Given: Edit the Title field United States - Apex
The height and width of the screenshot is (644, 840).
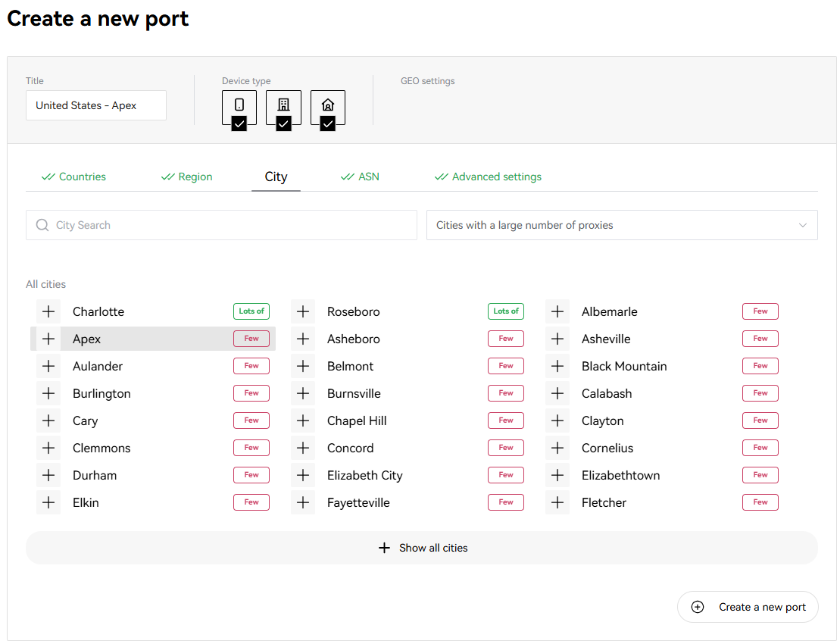Looking at the screenshot, I should [96, 105].
